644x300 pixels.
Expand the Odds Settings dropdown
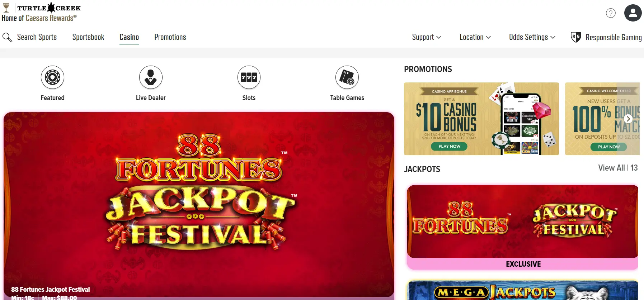point(532,37)
